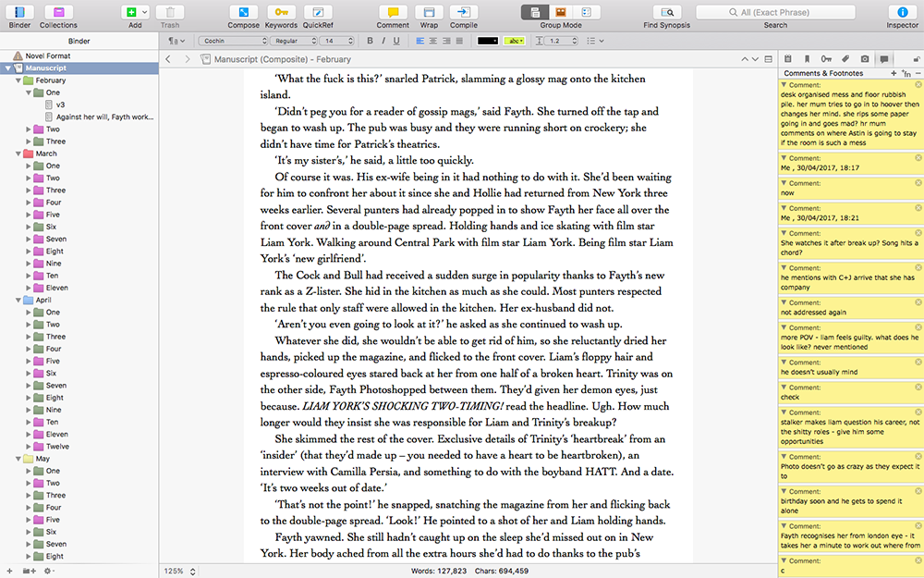Open a QuickRef panel
Viewport: 924px width, 578px height.
click(318, 12)
